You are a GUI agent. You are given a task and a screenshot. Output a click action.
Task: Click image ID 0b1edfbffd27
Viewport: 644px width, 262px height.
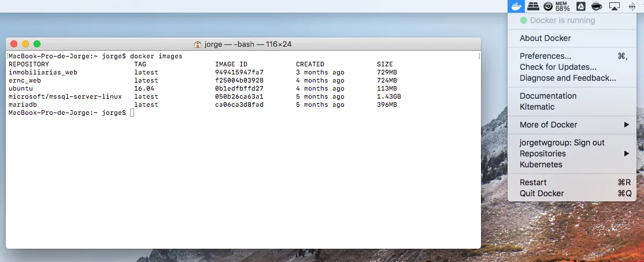pyautogui.click(x=239, y=88)
